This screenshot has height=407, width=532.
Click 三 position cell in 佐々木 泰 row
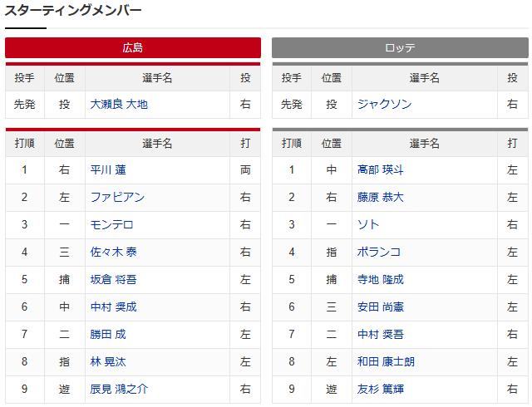coord(65,252)
